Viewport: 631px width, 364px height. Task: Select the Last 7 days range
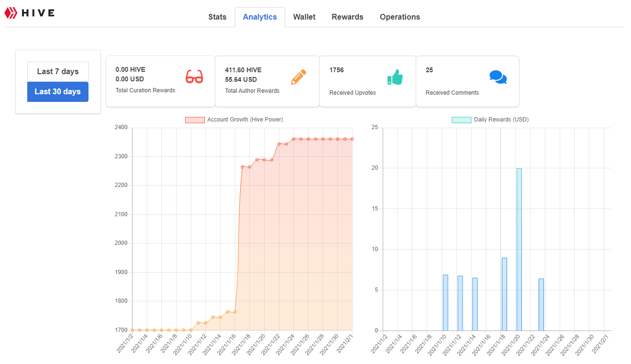coord(58,71)
